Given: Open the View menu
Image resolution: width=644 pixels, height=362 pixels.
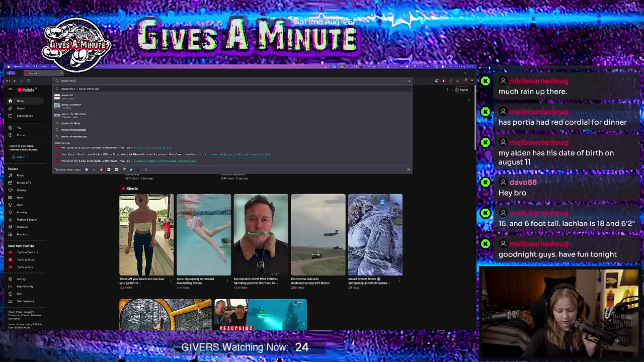Looking at the screenshot, I should tap(44, 66).
